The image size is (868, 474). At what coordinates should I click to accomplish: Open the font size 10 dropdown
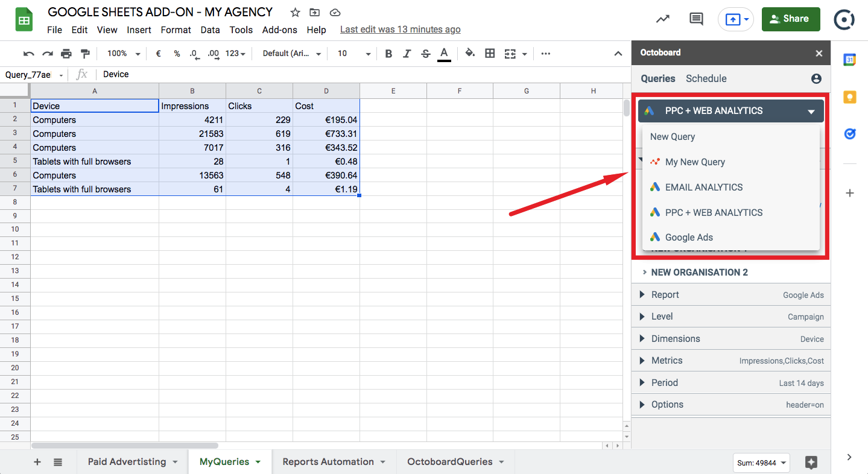(x=354, y=54)
